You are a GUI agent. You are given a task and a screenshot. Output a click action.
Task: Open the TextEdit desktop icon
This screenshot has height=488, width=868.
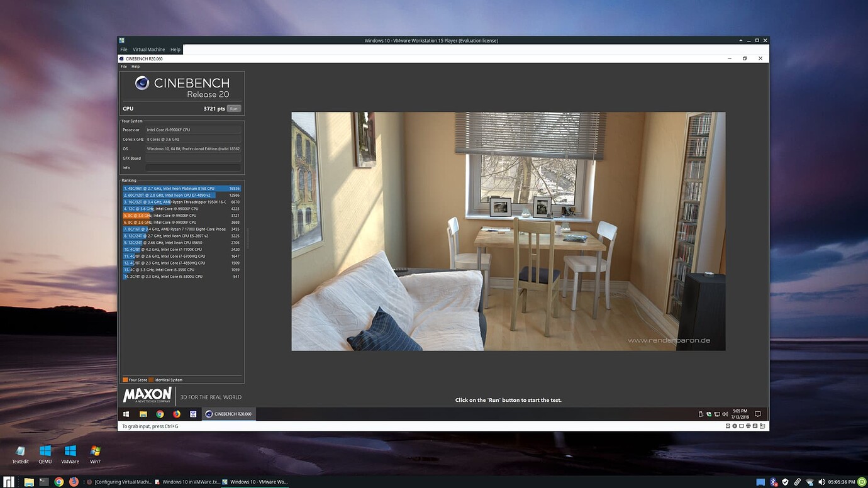point(21,454)
